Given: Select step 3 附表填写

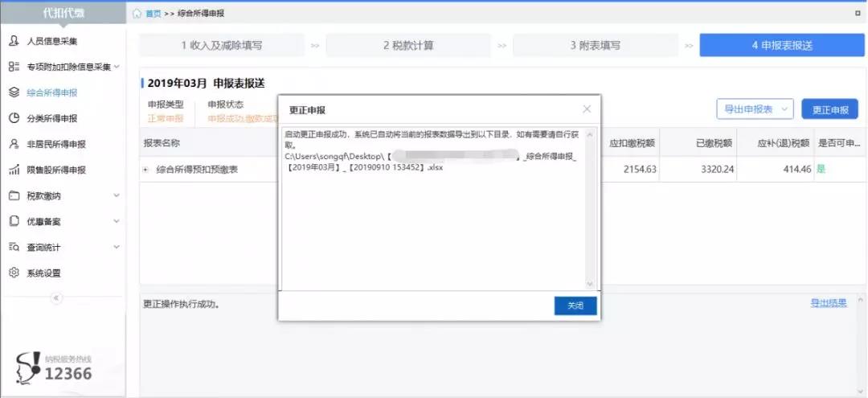Looking at the screenshot, I should (x=595, y=46).
